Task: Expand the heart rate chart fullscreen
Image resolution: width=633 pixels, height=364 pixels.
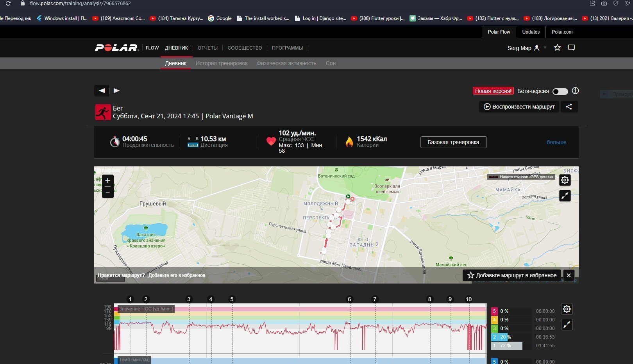Action: [x=567, y=325]
